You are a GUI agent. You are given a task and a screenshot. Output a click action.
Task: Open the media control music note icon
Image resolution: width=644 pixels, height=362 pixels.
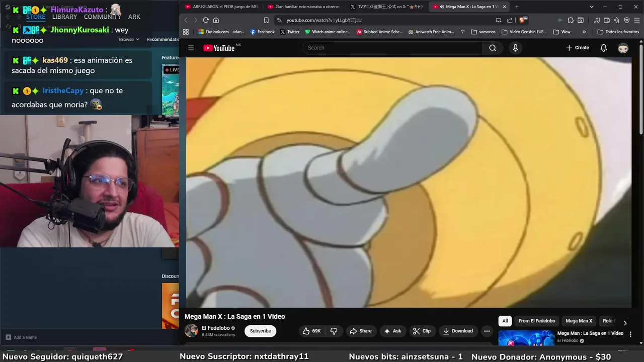(597, 20)
